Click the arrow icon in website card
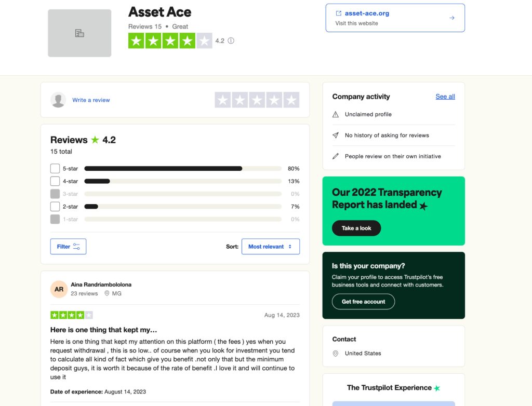The width and height of the screenshot is (532, 406). pyautogui.click(x=452, y=18)
